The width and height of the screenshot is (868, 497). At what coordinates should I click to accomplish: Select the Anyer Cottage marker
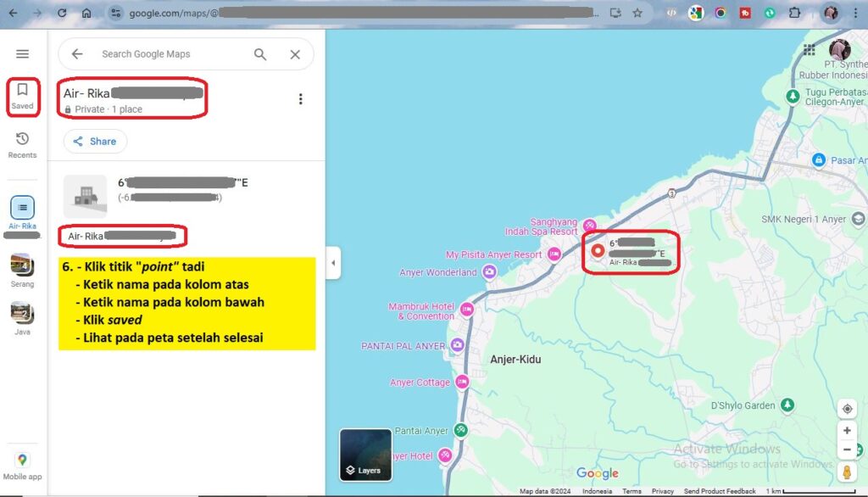[x=462, y=382]
